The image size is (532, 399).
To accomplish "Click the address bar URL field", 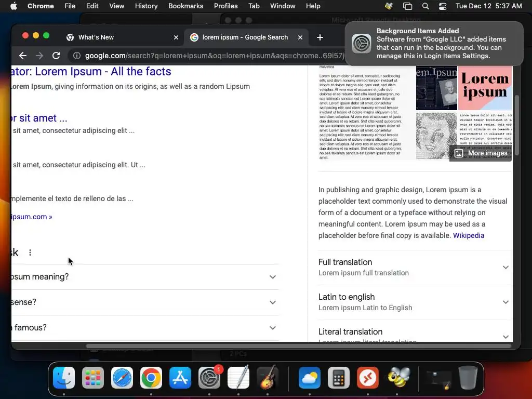I will pyautogui.click(x=214, y=56).
